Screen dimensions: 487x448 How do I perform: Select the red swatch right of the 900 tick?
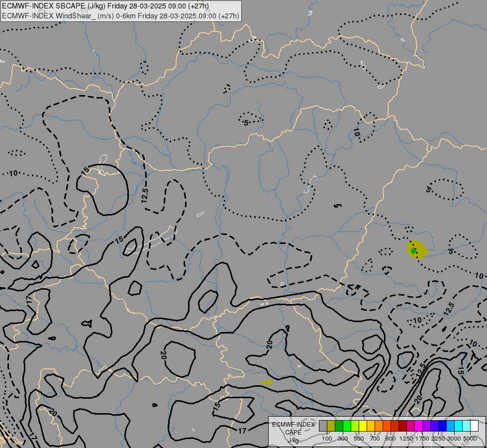click(x=395, y=426)
